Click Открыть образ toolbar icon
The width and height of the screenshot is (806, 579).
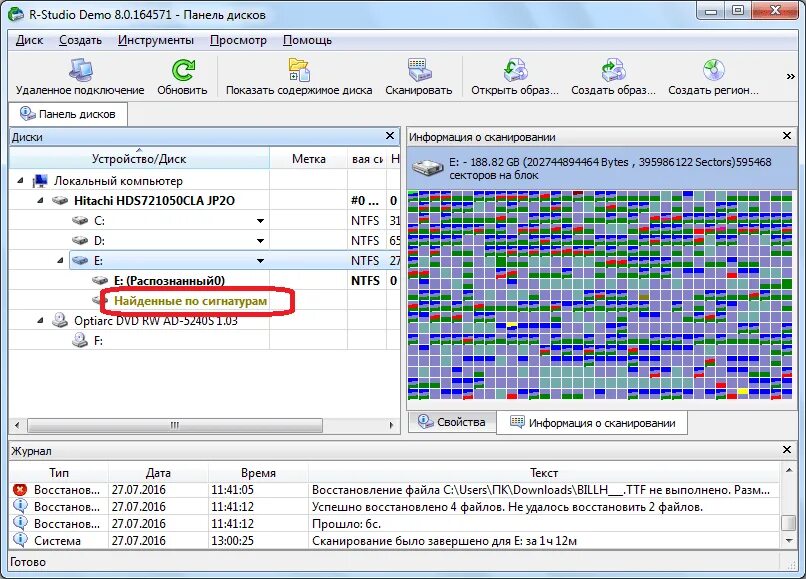coord(515,70)
